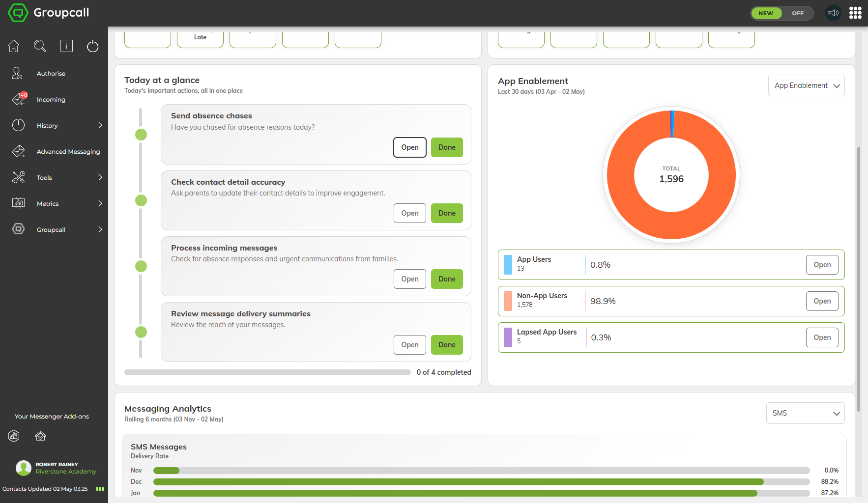The width and height of the screenshot is (868, 503).
Task: Expand the History submenu chevron
Action: (x=100, y=125)
